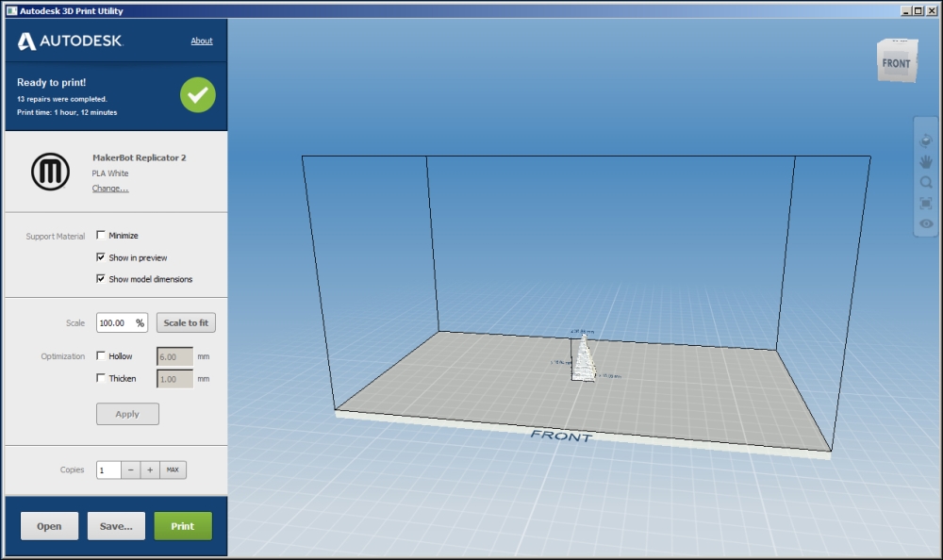Select the pan hand tool
943x560 pixels.
926,161
